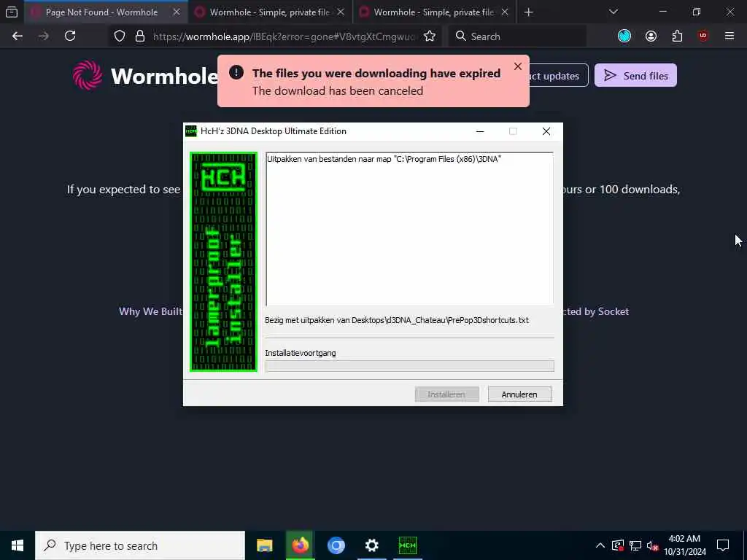Click the Annuleren button in installer
The image size is (747, 560).
519,394
